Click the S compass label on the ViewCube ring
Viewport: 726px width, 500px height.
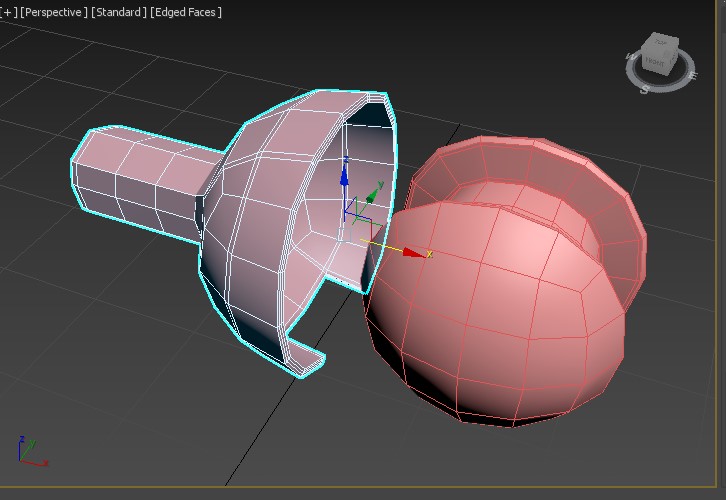pos(646,89)
